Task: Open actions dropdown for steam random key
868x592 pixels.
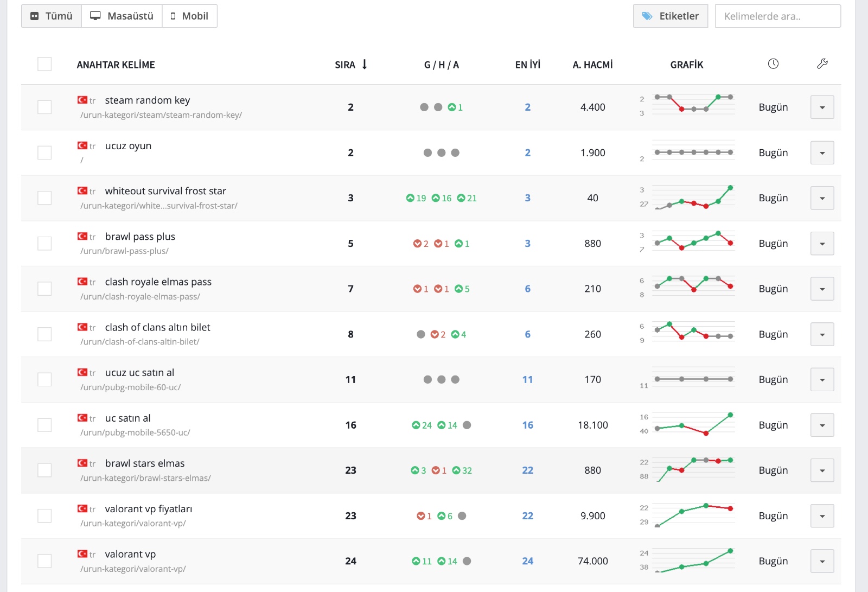Action: coord(822,107)
